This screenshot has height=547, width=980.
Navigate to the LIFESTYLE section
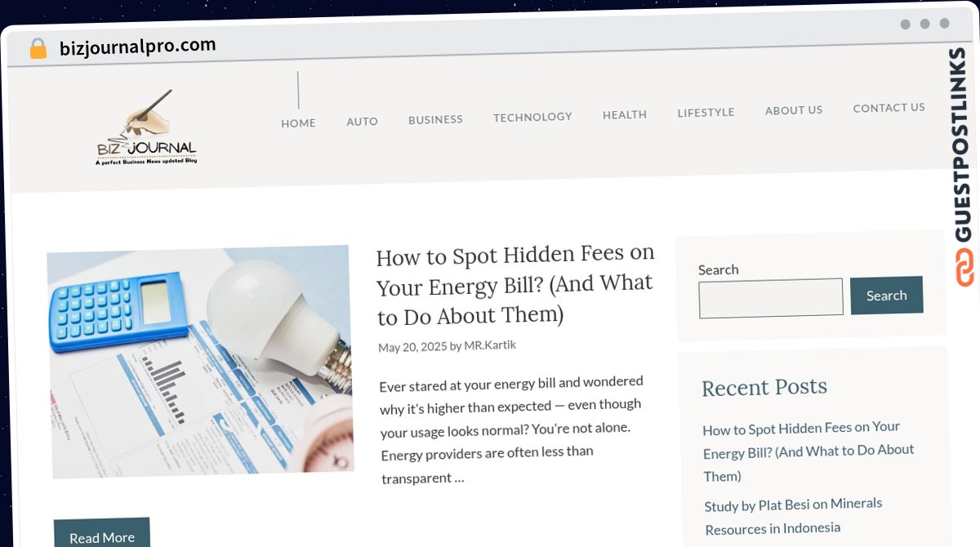pos(706,112)
